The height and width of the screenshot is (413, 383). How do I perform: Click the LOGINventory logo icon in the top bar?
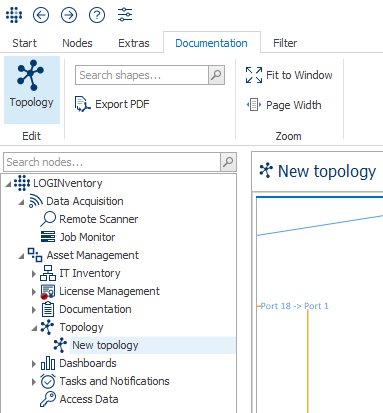(14, 15)
